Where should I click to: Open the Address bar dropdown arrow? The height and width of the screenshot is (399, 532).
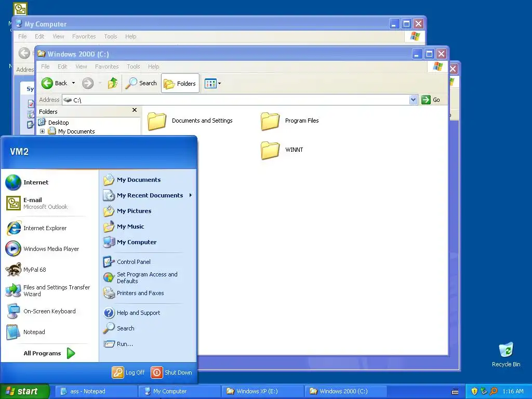tap(413, 100)
